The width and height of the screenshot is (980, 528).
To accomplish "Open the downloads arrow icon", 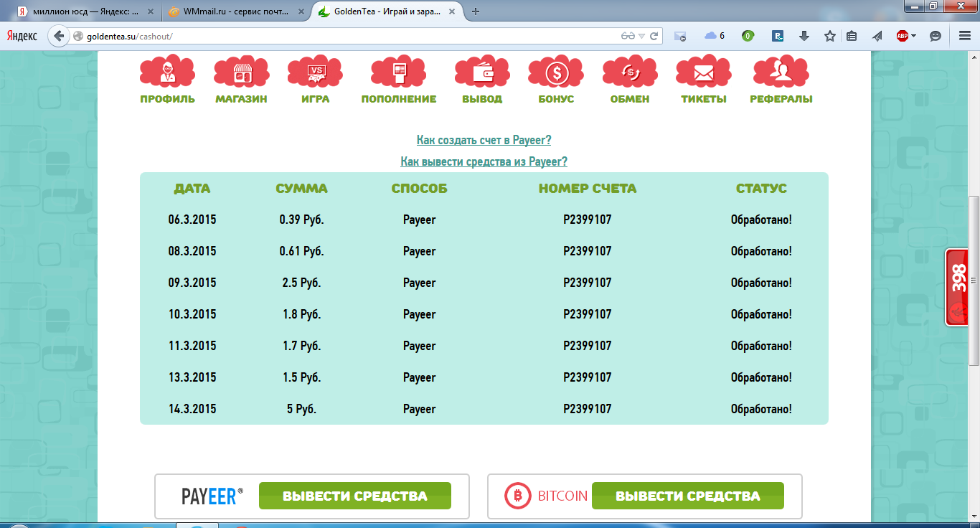I will pyautogui.click(x=804, y=36).
